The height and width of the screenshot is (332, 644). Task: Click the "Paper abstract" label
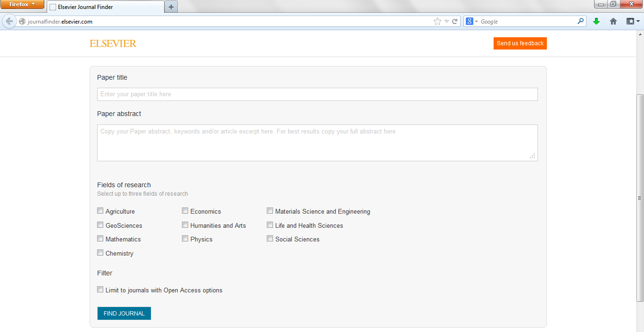119,114
